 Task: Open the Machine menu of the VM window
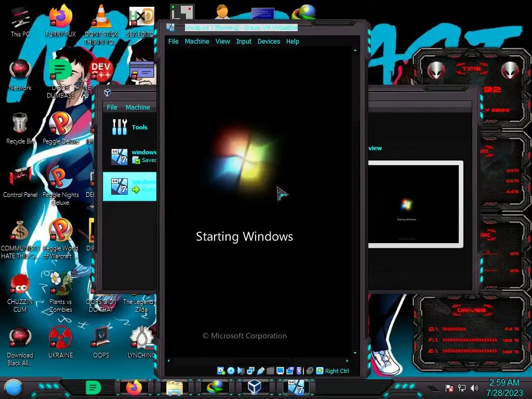(x=197, y=42)
